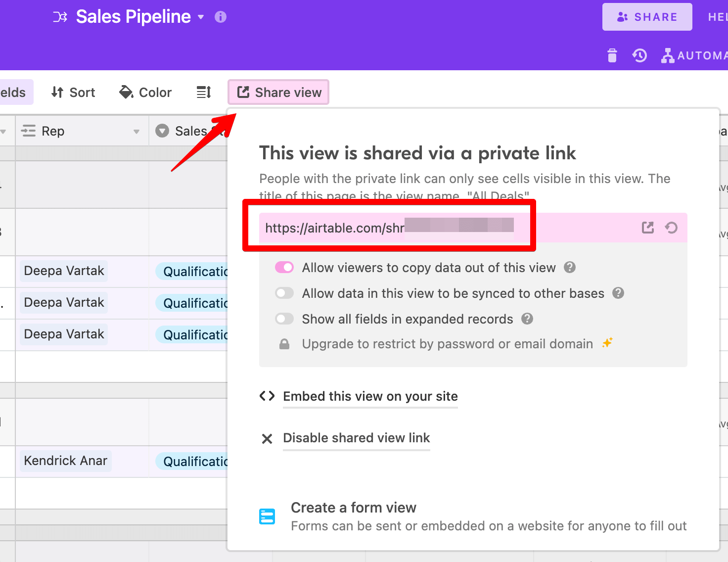This screenshot has height=562, width=728.
Task: Click Create a form view
Action: click(x=354, y=508)
